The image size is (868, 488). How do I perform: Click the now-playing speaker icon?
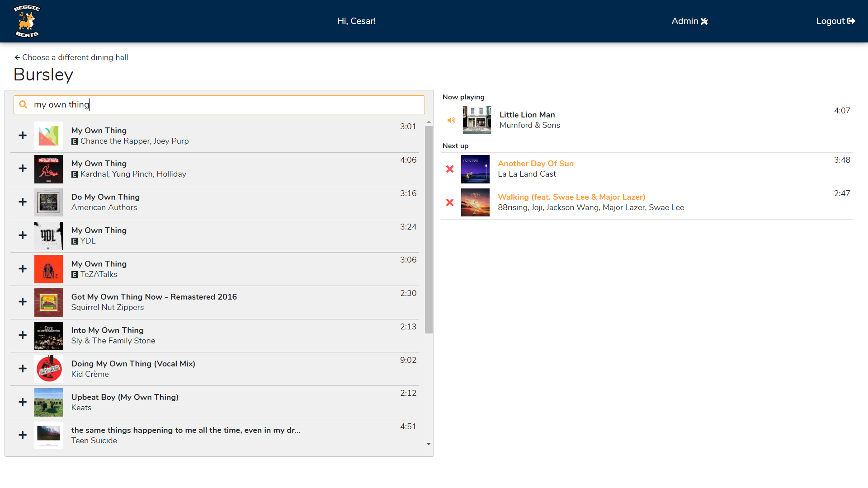pos(451,120)
